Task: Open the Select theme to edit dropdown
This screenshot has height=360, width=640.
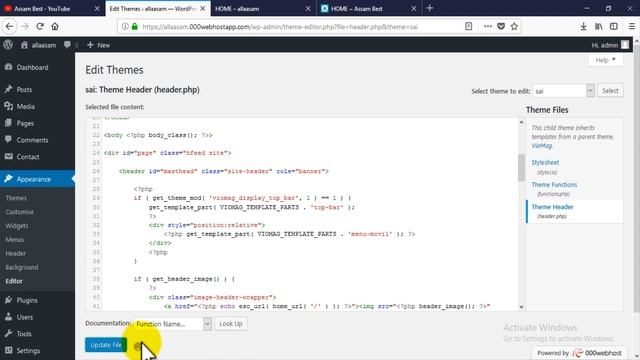Action: point(563,91)
